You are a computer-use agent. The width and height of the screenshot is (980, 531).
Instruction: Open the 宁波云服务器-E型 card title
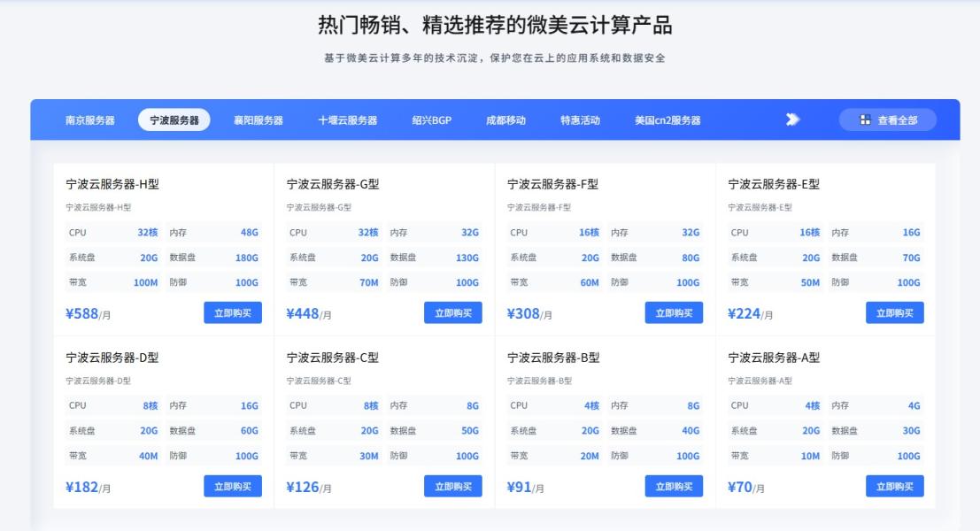[774, 184]
